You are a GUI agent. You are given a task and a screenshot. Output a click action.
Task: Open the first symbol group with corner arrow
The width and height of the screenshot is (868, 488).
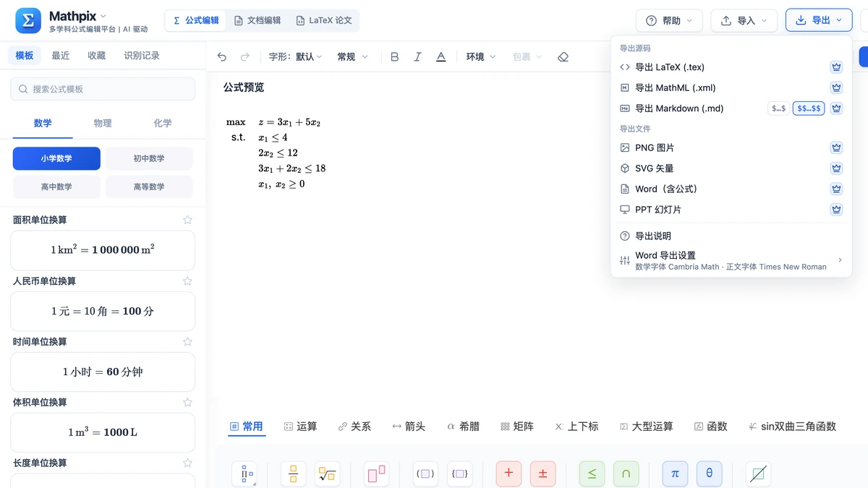pos(244,474)
